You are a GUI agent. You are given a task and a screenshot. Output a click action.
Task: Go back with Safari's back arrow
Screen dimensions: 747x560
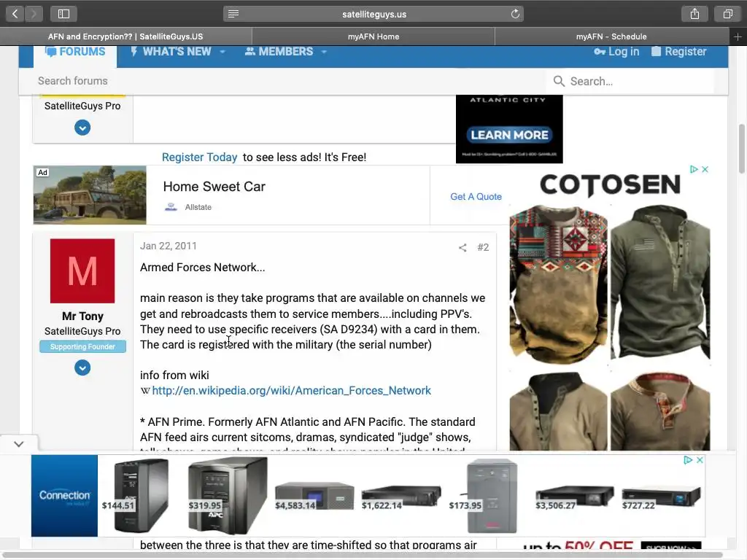click(15, 14)
